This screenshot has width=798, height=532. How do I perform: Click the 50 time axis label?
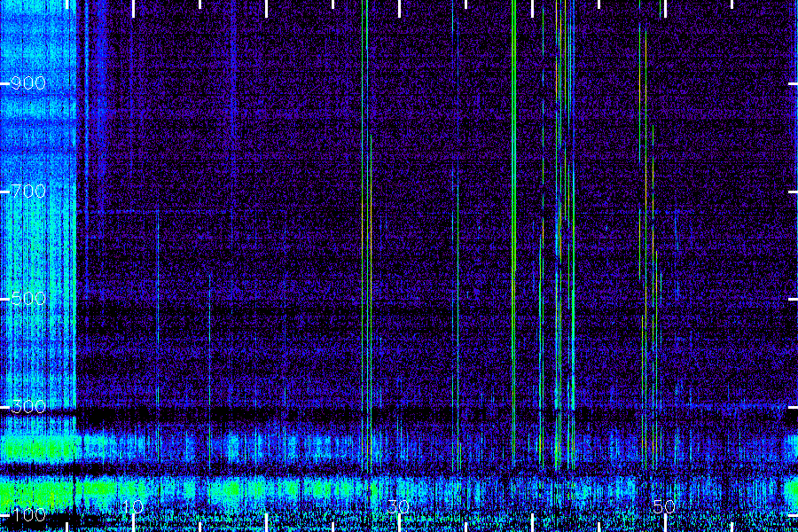(664, 506)
